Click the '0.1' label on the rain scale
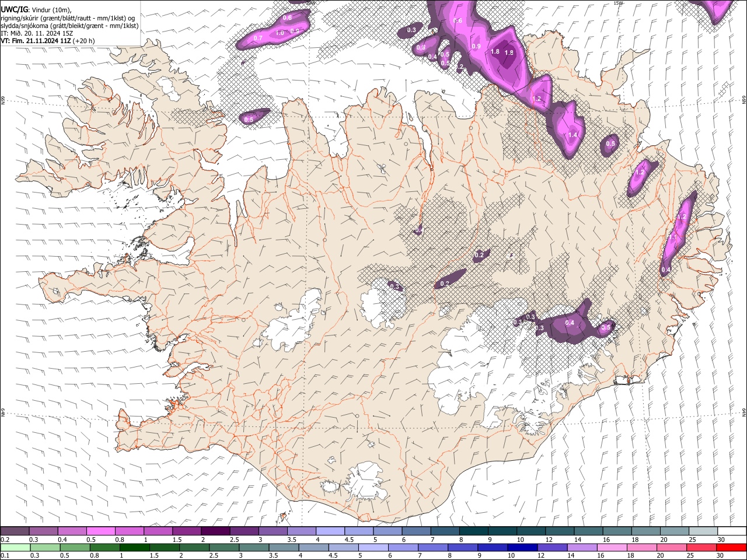747x560 pixels. point(5,556)
